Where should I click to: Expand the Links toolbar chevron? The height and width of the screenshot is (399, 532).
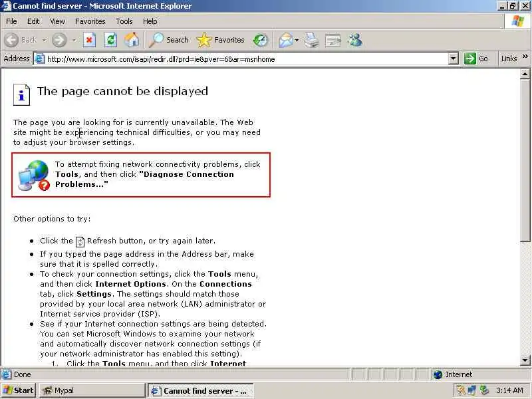(525, 57)
